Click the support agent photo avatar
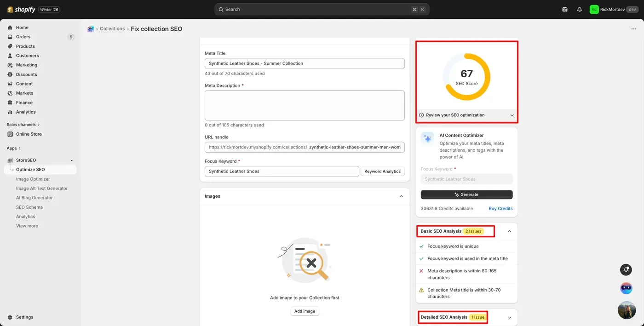Viewport: 644px width, 326px height. 627,310
